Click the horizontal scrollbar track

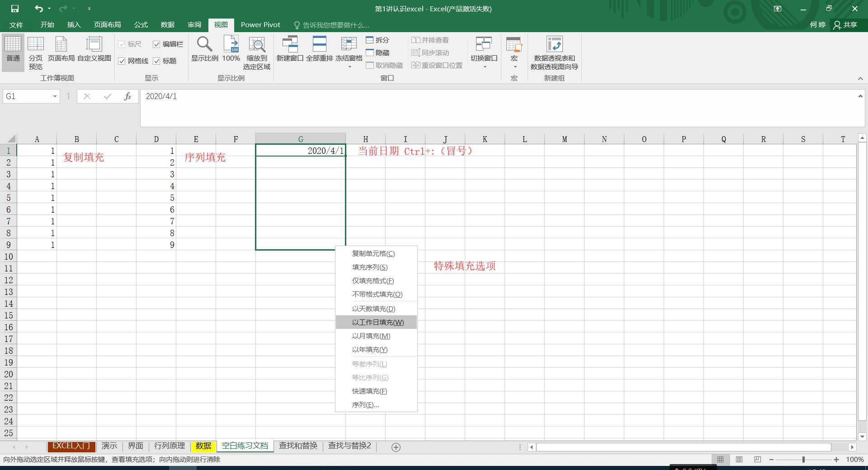pos(684,447)
